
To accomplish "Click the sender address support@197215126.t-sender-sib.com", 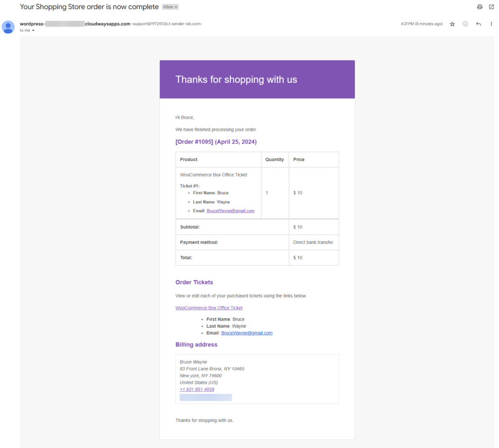I will point(167,24).
